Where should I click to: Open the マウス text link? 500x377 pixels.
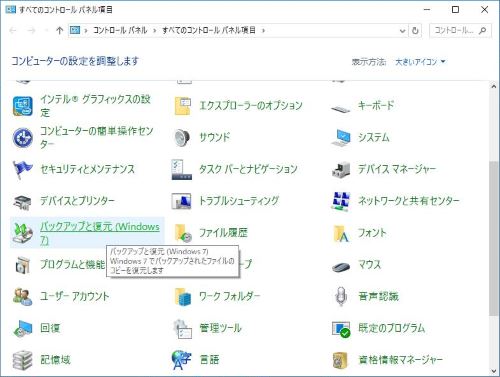[x=369, y=265]
